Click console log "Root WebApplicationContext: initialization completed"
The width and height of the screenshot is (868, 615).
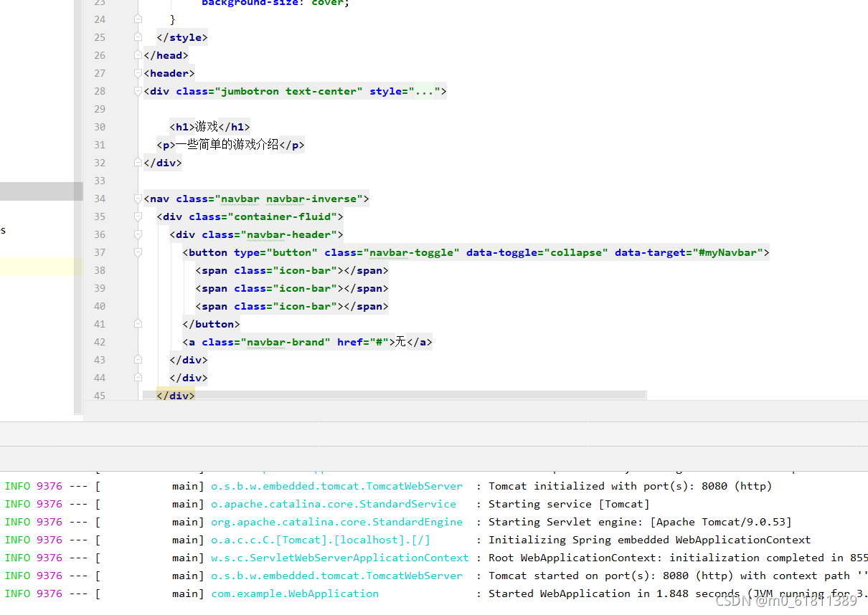[678, 558]
